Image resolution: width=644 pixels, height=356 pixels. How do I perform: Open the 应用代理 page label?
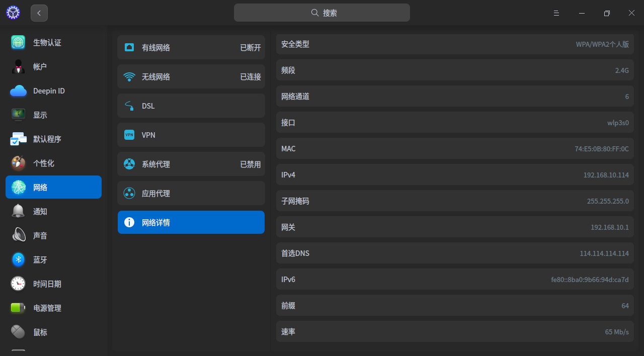(x=156, y=194)
